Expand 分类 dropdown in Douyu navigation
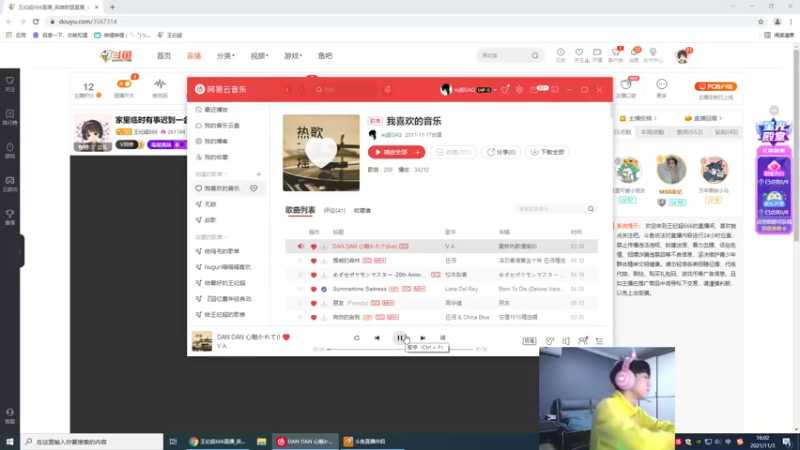800x450 pixels. click(226, 56)
